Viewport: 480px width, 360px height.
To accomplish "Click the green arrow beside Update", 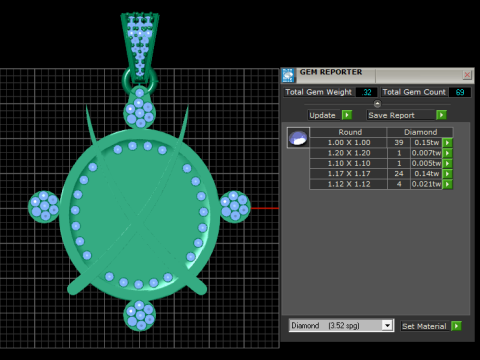I will 347,115.
